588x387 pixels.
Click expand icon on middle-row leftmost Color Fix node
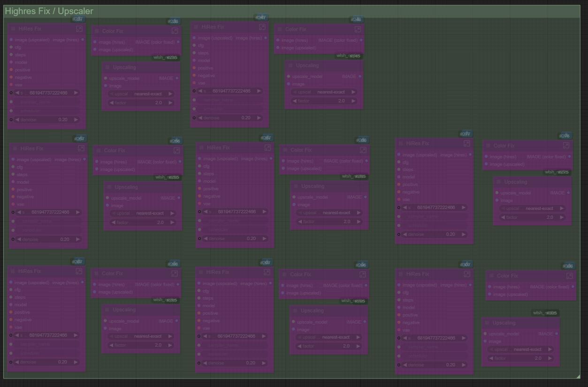click(176, 150)
